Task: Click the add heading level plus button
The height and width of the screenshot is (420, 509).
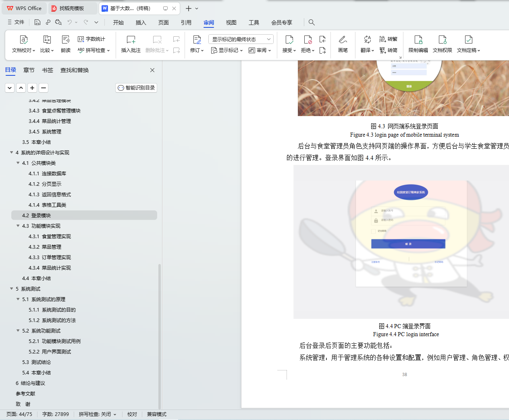Action: [32, 87]
